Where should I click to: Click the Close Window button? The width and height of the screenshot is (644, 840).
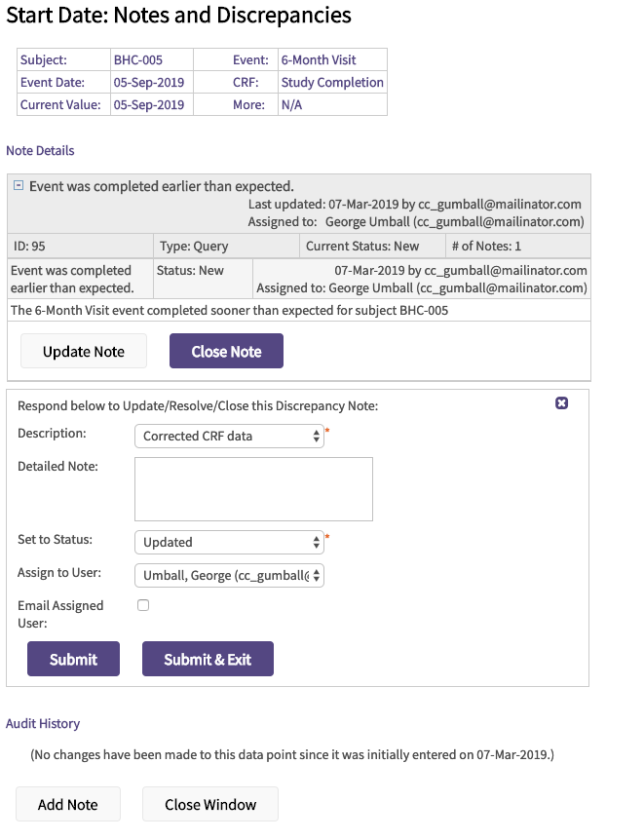point(210,804)
